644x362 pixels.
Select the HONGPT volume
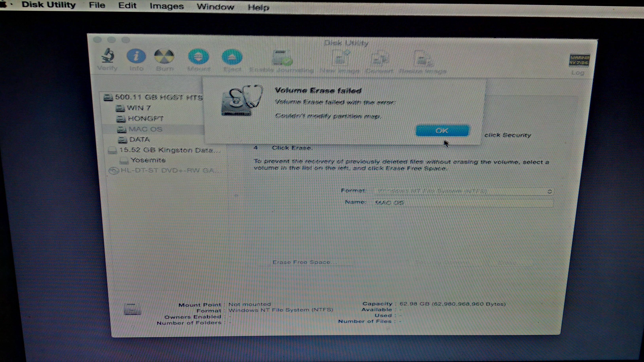point(146,118)
